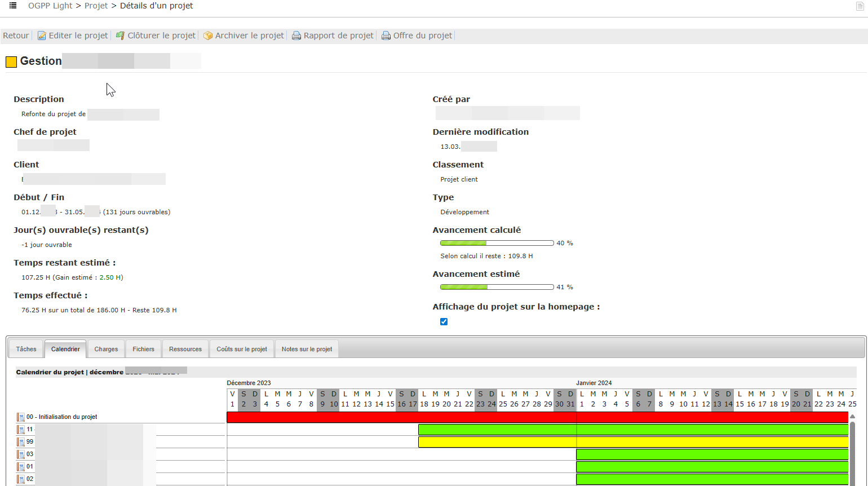This screenshot has width=868, height=486.
Task: Click the Avancement calculé progress bar
Action: click(496, 242)
